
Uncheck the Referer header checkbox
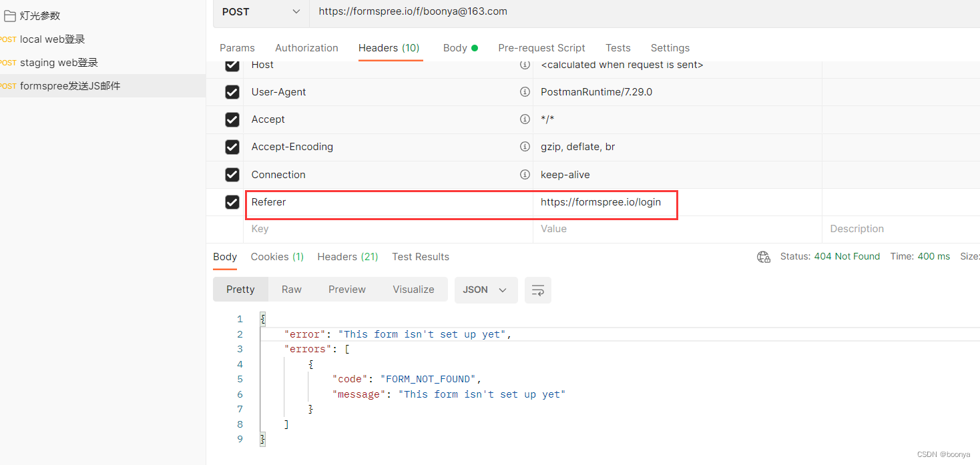click(x=232, y=202)
